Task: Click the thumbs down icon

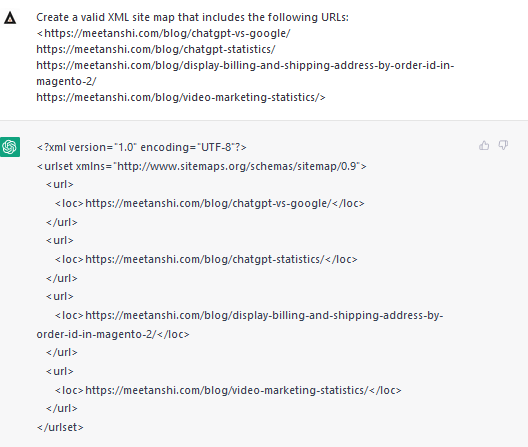Action: tap(503, 145)
